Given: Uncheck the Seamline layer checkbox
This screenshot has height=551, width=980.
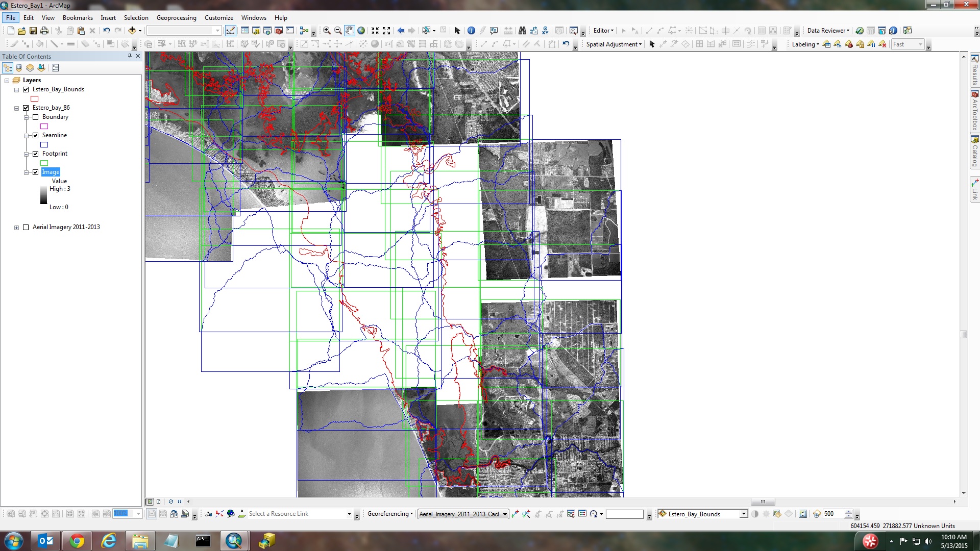Looking at the screenshot, I should [36, 135].
